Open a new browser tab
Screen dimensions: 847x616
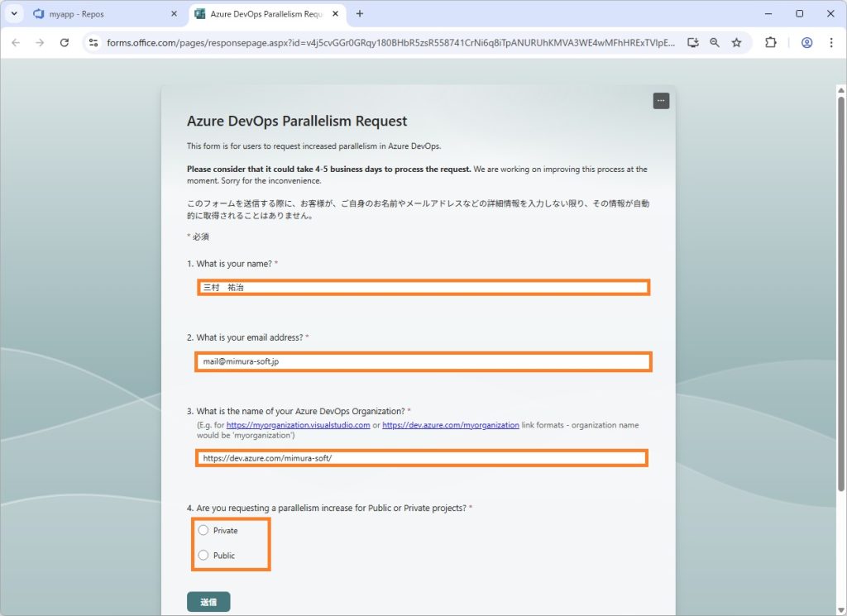coord(359,14)
